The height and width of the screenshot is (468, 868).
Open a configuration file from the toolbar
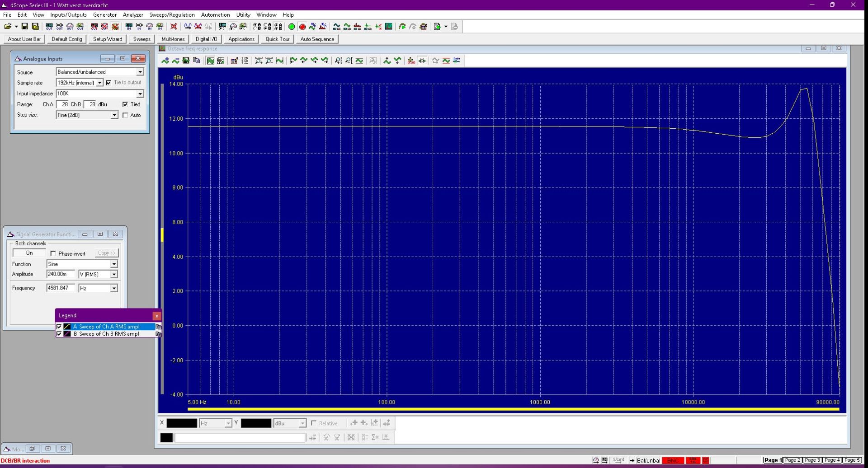8,27
